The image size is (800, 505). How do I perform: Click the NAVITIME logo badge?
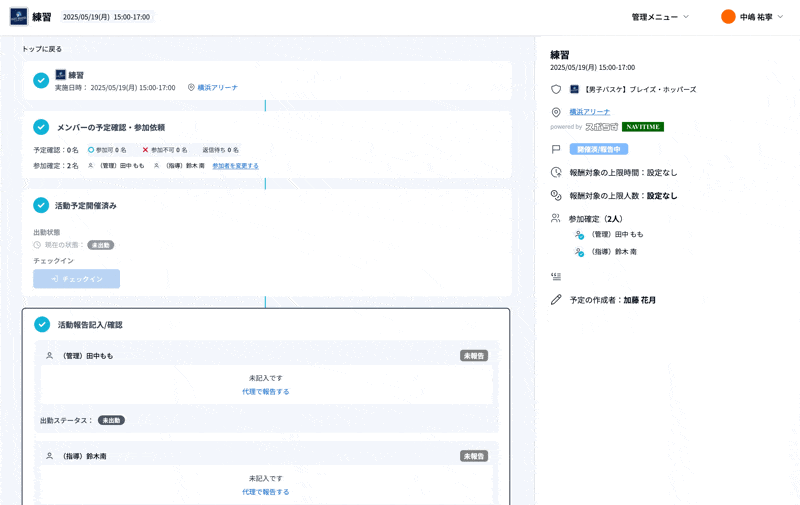642,127
